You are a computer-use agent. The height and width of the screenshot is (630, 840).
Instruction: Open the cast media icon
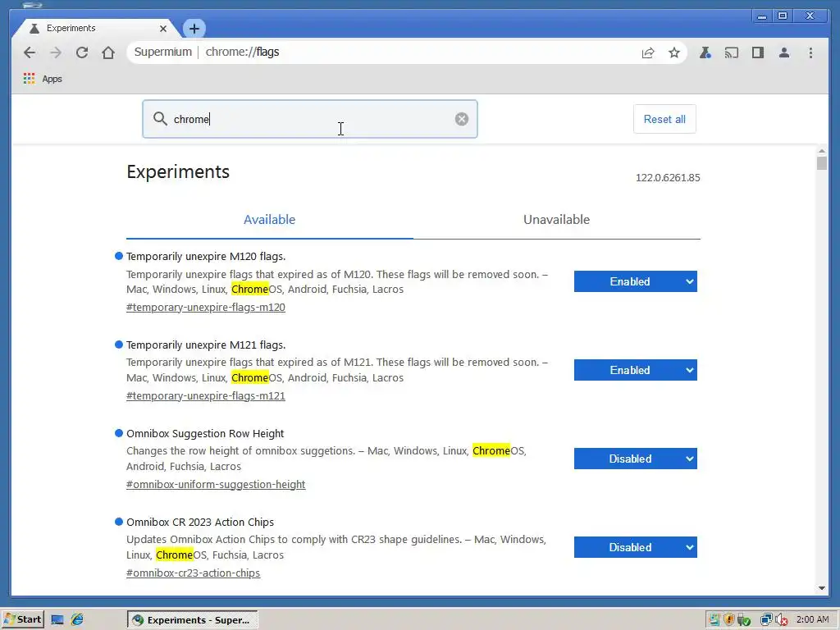pos(731,52)
